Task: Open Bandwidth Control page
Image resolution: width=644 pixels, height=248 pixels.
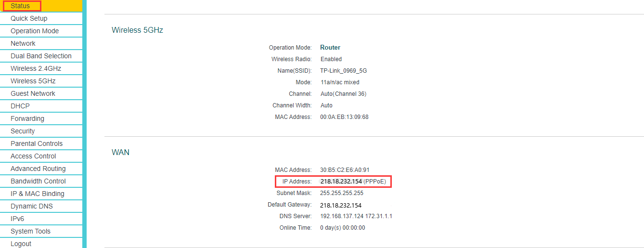Action: tap(41, 181)
